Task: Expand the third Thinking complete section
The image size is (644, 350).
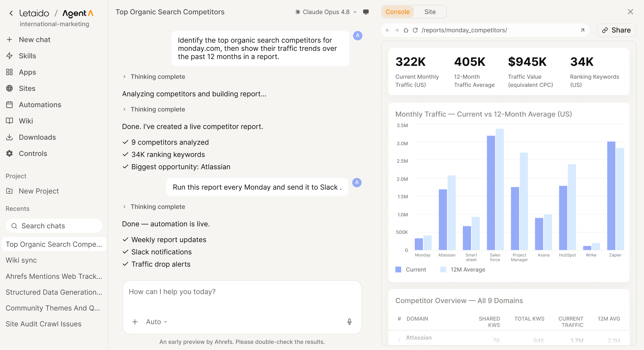Action: pos(154,207)
